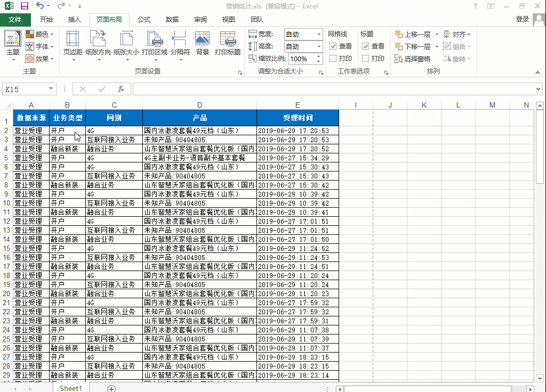The height and width of the screenshot is (392, 546).
Task: Open the 工作表选项 dialog launcher
Action: [386, 72]
